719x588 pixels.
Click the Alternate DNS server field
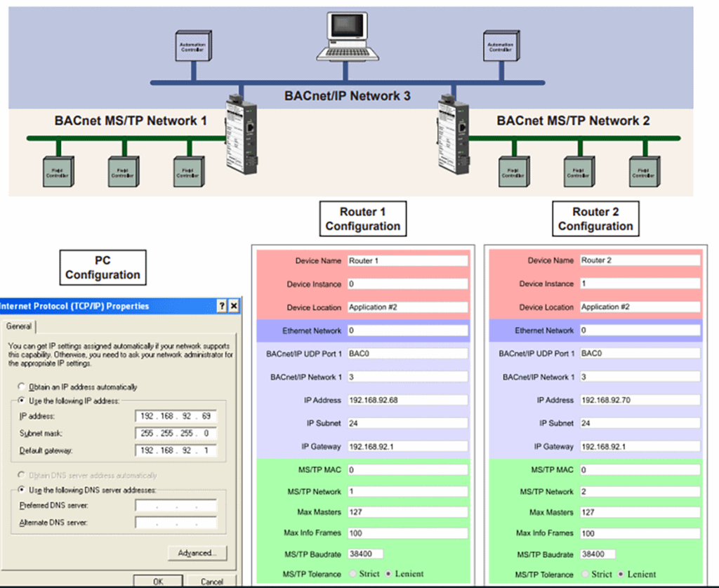pyautogui.click(x=176, y=523)
